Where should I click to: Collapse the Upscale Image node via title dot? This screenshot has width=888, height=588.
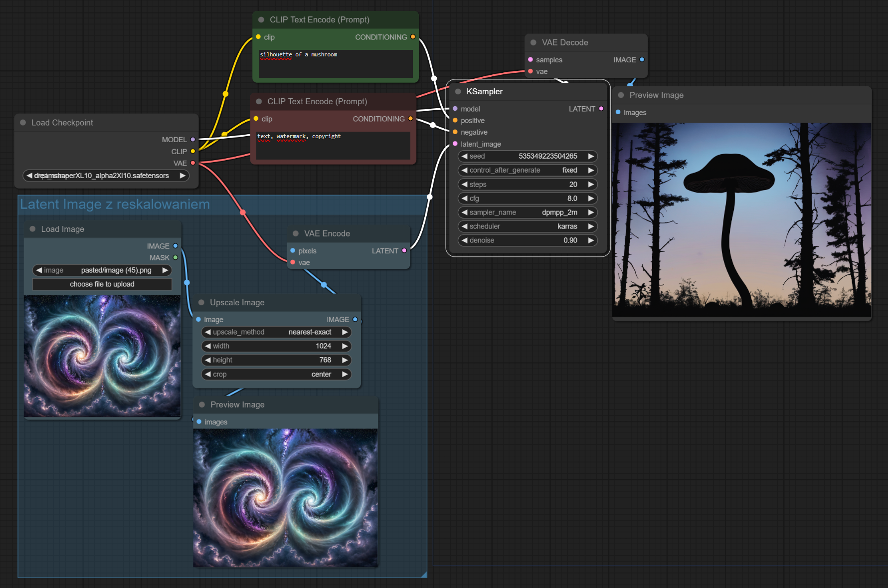(201, 303)
